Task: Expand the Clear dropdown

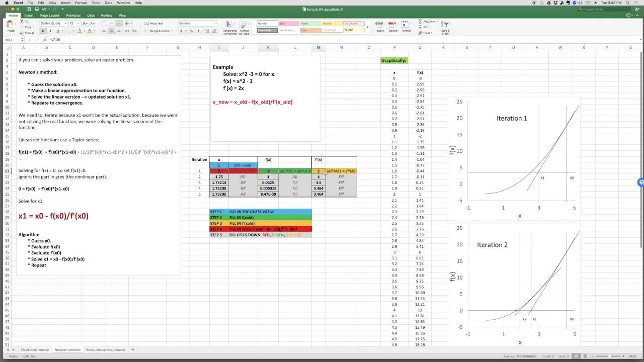Action: pyautogui.click(x=432, y=33)
